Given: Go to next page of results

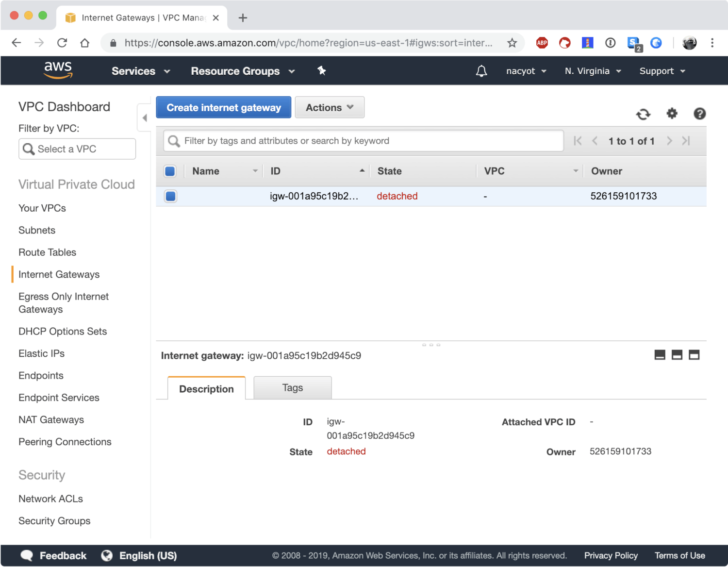Looking at the screenshot, I should point(669,141).
